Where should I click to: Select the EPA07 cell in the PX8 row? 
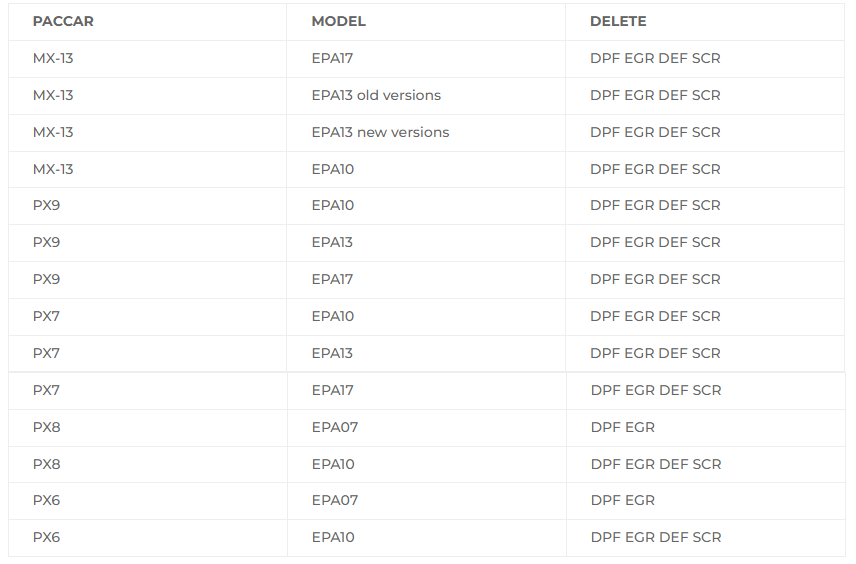335,427
